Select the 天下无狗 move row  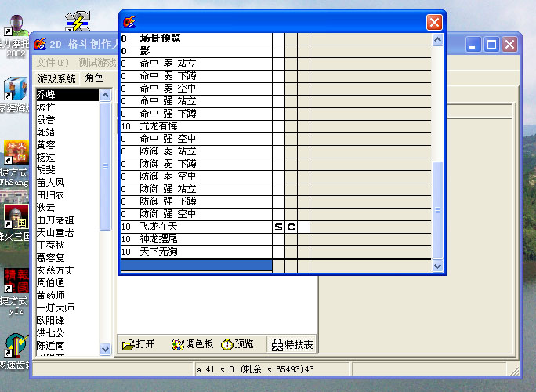pyautogui.click(x=197, y=252)
